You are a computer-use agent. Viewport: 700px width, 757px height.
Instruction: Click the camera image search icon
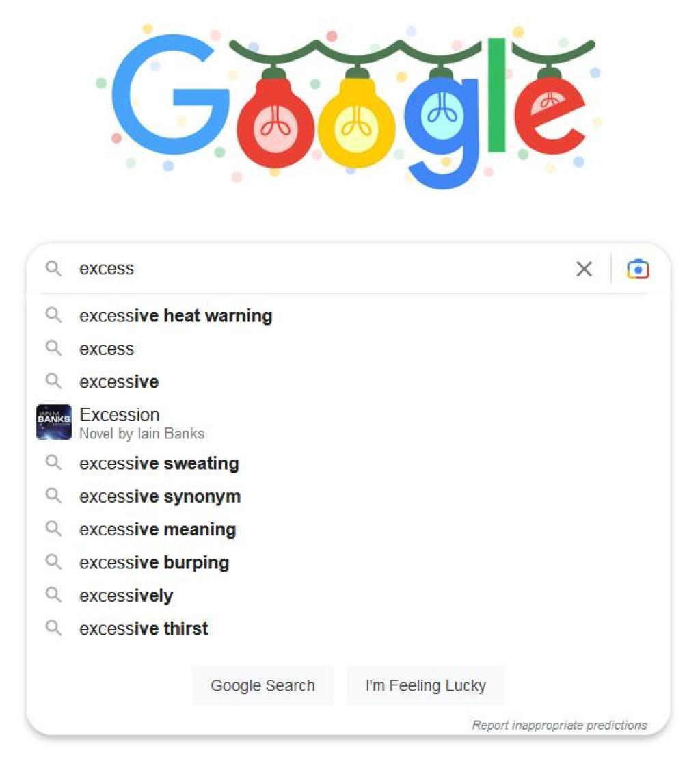point(638,269)
